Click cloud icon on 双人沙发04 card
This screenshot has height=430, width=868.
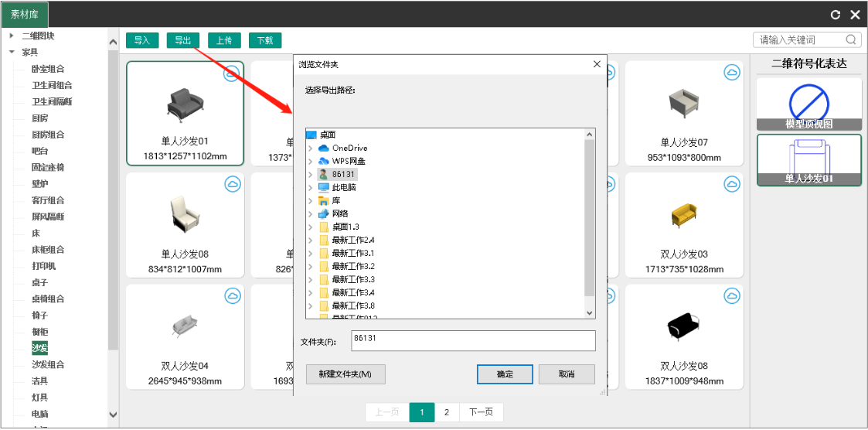233,296
